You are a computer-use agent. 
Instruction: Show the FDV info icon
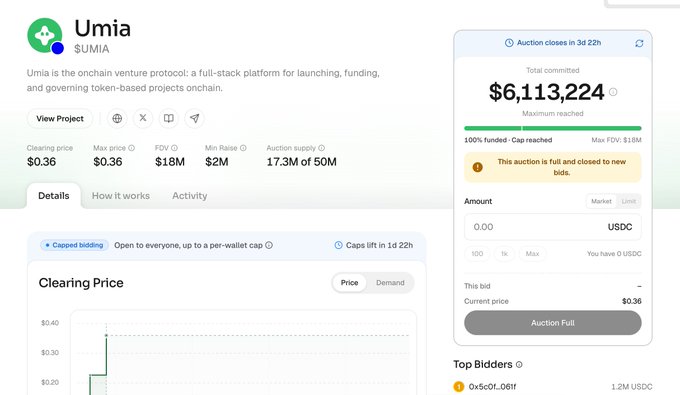click(x=174, y=148)
